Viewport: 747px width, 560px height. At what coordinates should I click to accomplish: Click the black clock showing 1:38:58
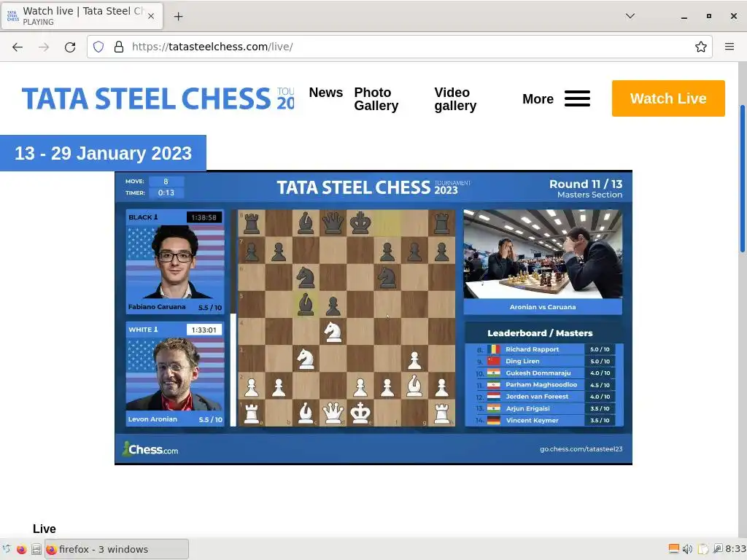204,217
